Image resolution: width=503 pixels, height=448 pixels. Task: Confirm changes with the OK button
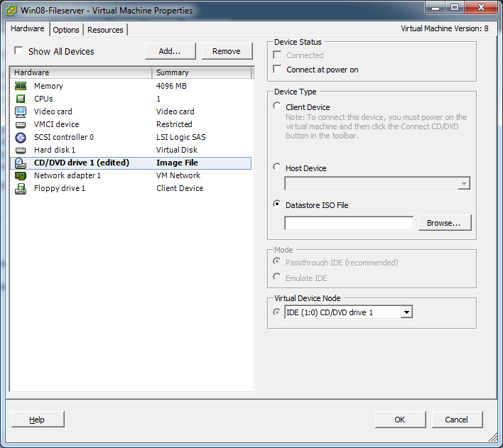pos(400,420)
